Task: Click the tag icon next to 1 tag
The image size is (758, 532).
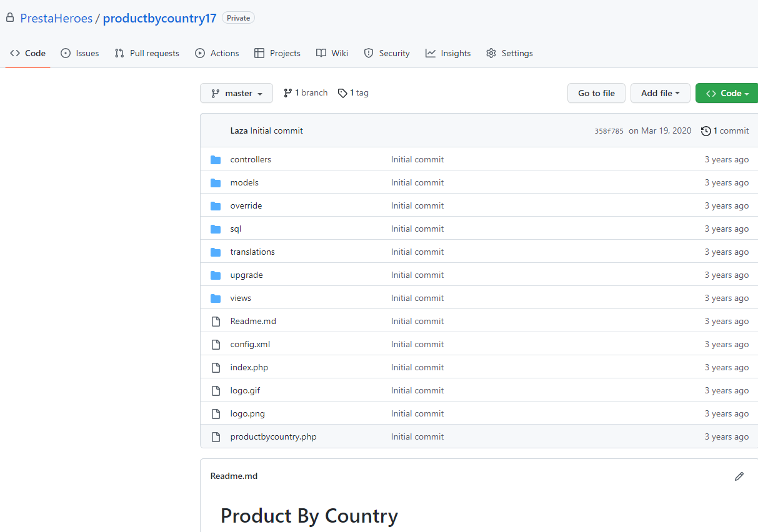Action: point(342,93)
